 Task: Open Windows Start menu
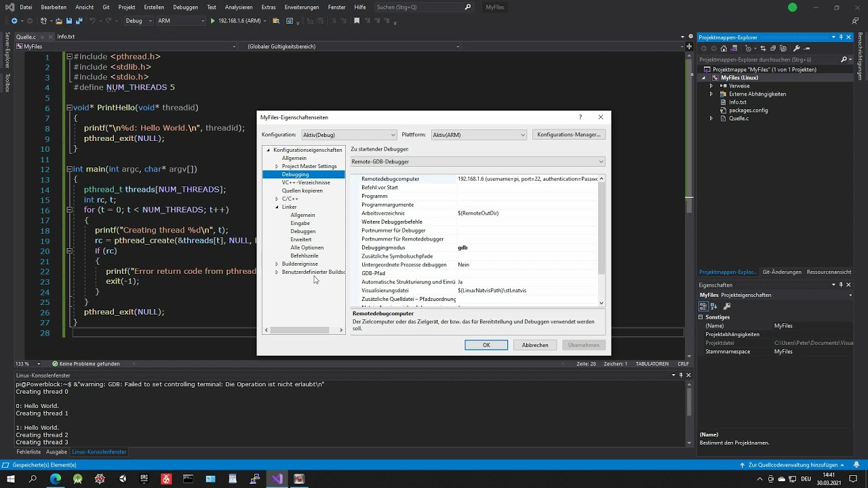pyautogui.click(x=11, y=479)
